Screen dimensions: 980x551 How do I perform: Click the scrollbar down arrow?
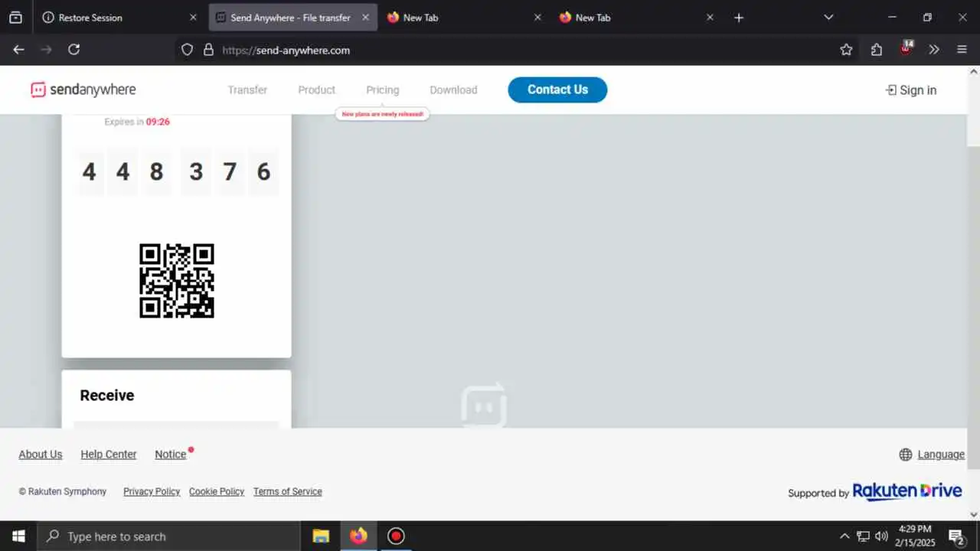[974, 514]
